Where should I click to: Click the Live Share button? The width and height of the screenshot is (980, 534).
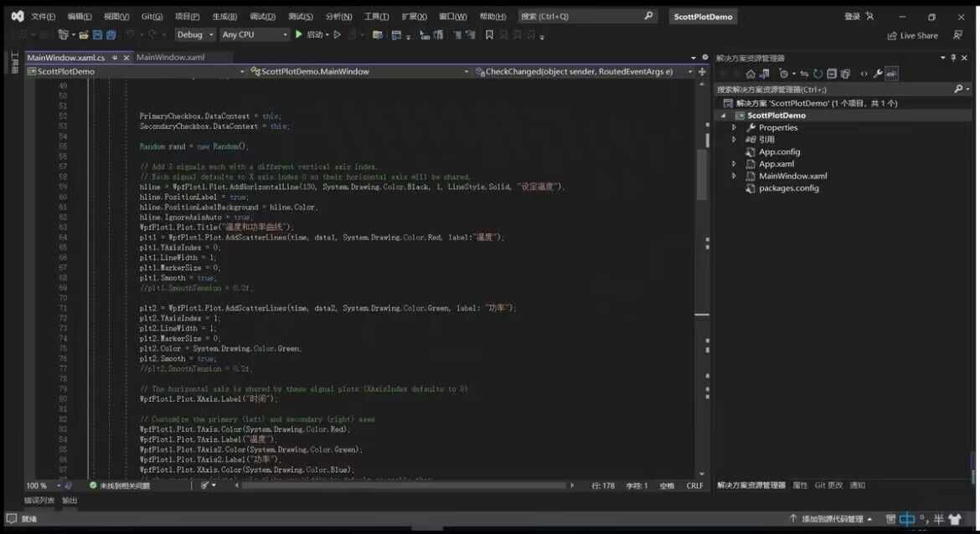(912, 36)
